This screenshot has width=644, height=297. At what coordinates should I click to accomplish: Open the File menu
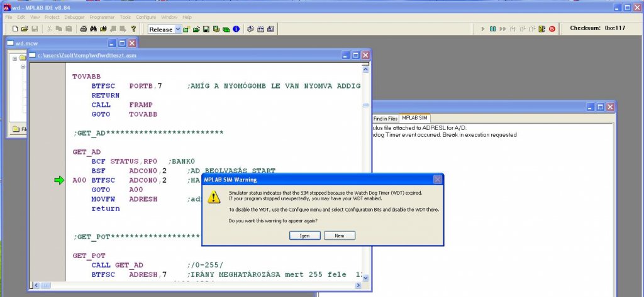(9, 17)
